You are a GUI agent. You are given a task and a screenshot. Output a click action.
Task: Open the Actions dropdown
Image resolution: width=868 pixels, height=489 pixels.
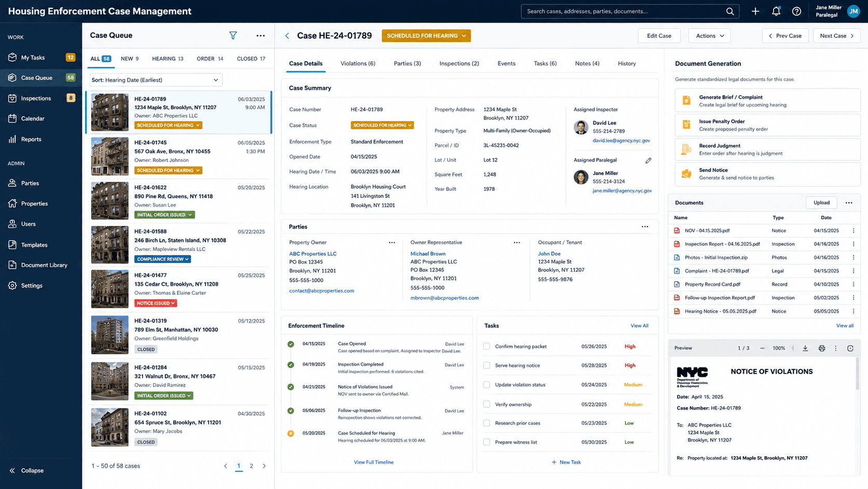(710, 36)
